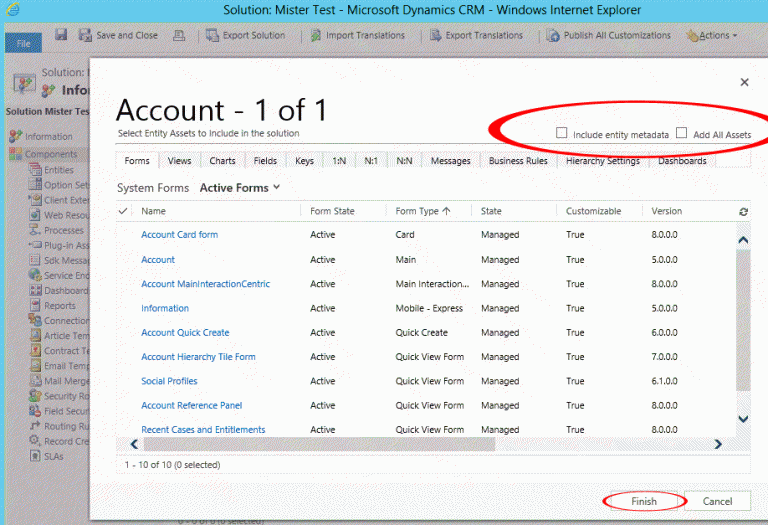Image resolution: width=768 pixels, height=525 pixels.
Task: Click the Mail Merge icon in sidebar
Action: pos(35,381)
